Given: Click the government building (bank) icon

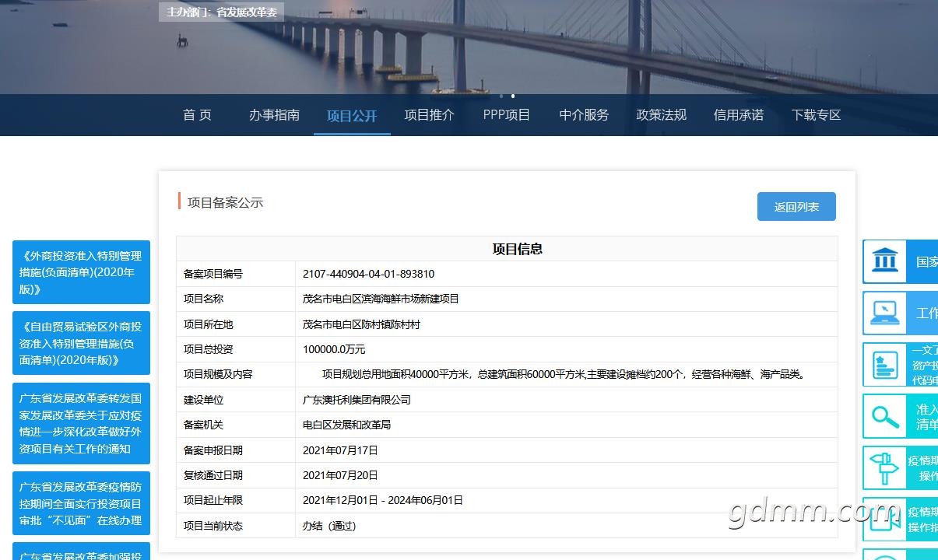Looking at the screenshot, I should [885, 261].
